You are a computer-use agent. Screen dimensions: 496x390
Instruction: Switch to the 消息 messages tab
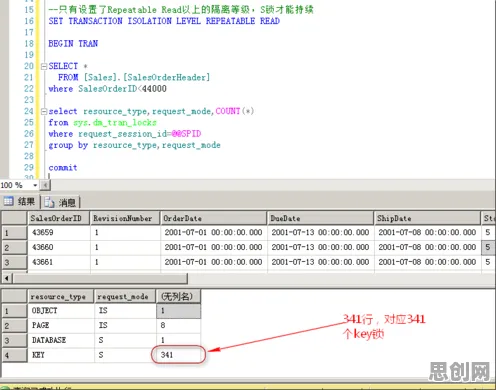coord(61,202)
